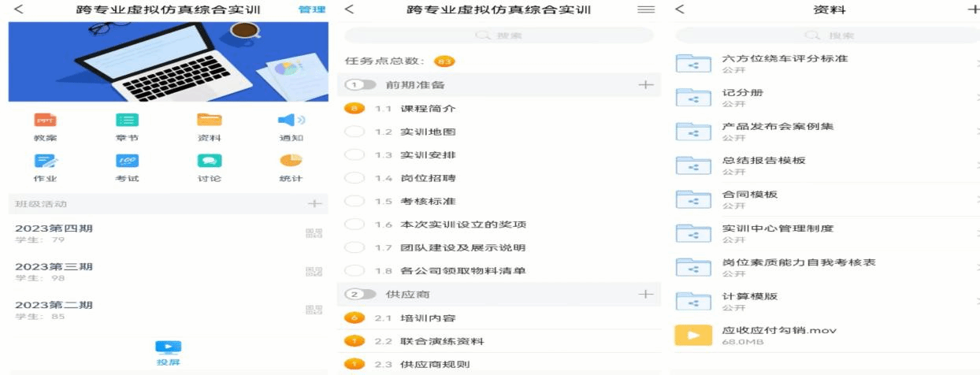980x375 pixels.
Task: Expand the 供应商 section plus sign
Action: tap(645, 294)
